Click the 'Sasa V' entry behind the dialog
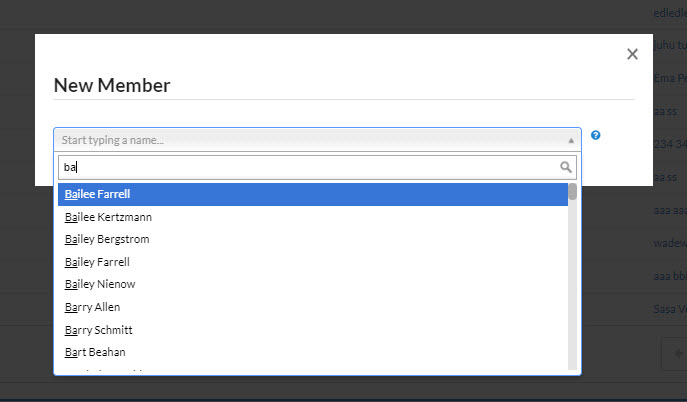Screen dimensions: 687x402 [669, 310]
